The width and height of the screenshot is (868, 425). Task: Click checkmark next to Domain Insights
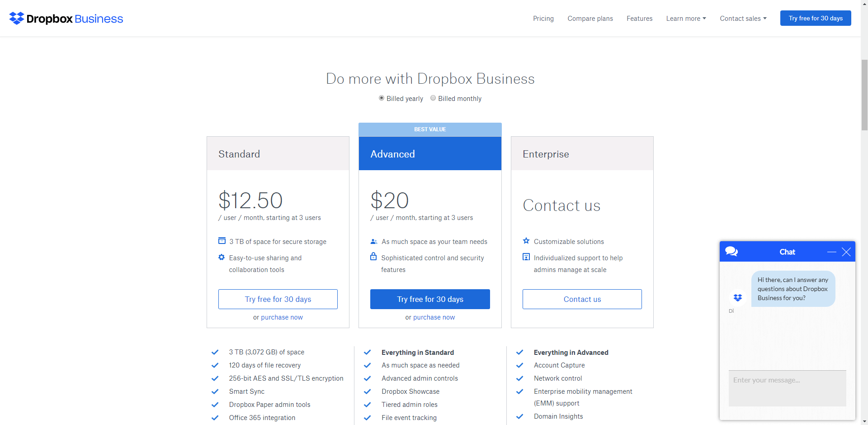coord(519,416)
